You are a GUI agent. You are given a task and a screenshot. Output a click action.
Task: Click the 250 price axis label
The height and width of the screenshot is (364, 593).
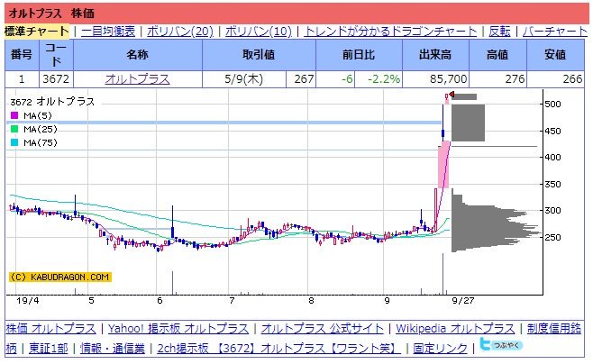552,237
